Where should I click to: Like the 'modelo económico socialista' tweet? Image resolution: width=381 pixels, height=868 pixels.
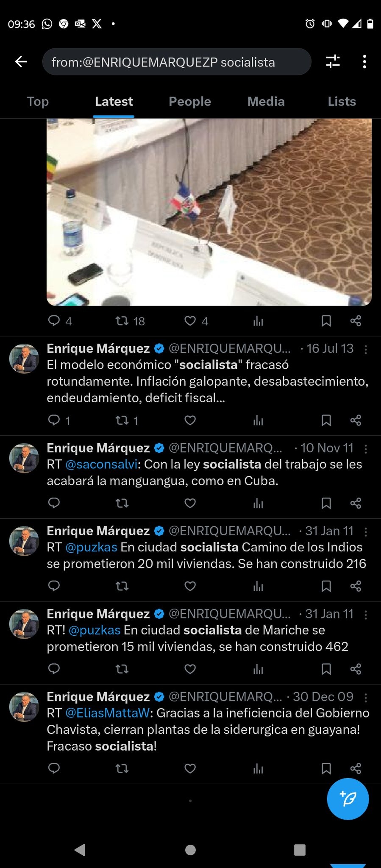click(x=190, y=420)
